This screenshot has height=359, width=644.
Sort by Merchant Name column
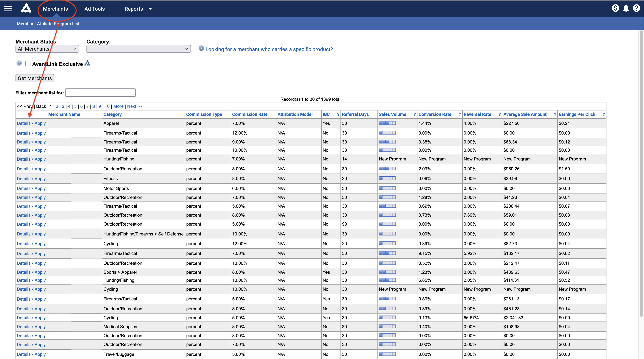[x=64, y=114]
